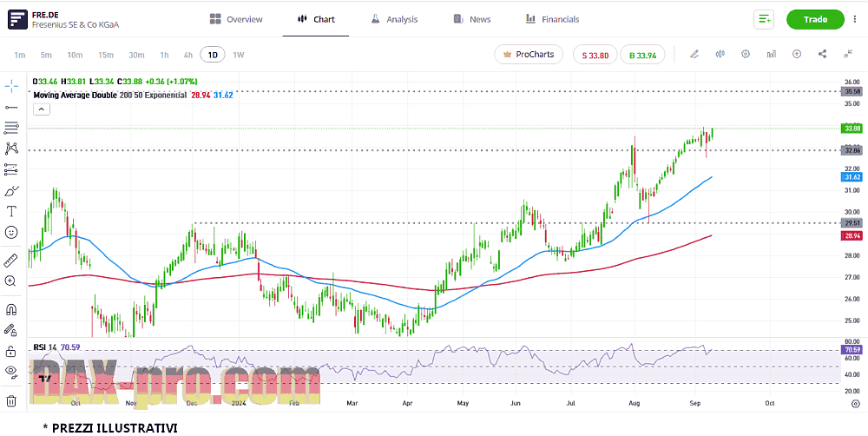This screenshot has width=868, height=436.
Task: Open the News tab
Action: [x=472, y=19]
